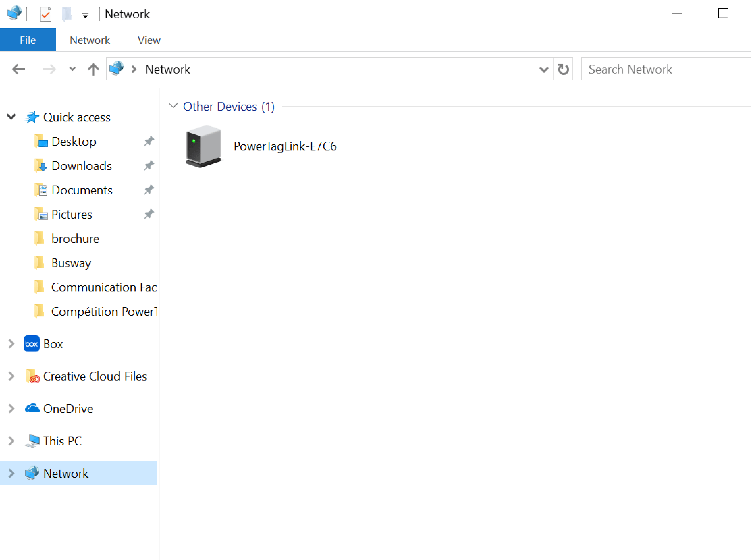Select This PC in navigation pane

click(63, 441)
